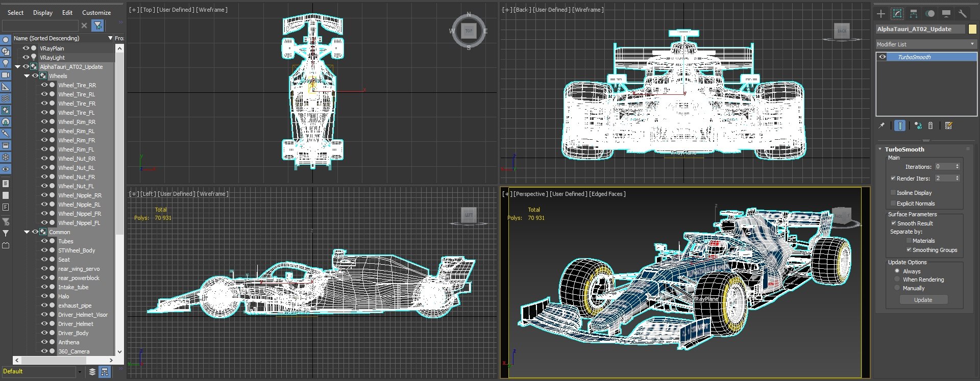Toggle visibility of the Halo object
Screen dimensions: 980x381
tap(44, 296)
